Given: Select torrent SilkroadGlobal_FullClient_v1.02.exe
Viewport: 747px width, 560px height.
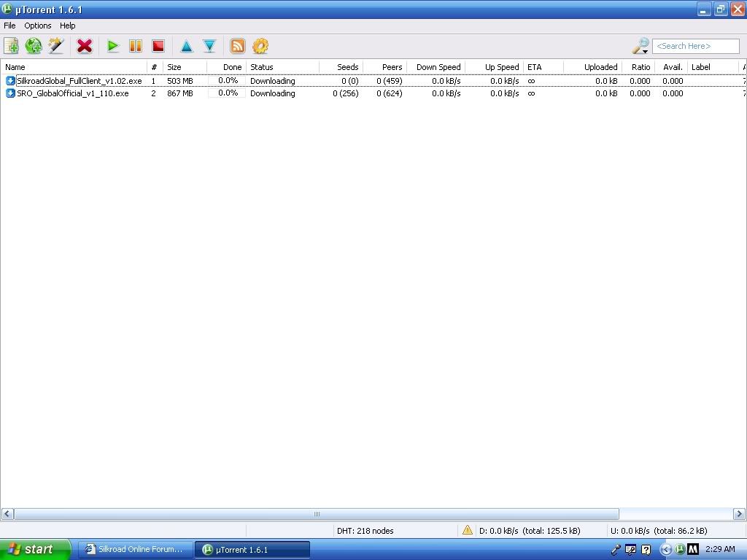Looking at the screenshot, I should tap(79, 81).
